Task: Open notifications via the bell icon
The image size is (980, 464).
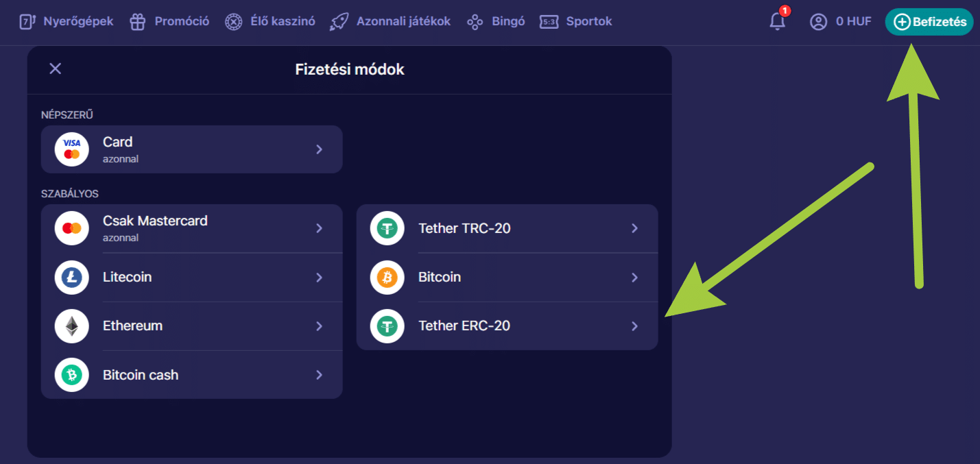Action: (x=777, y=23)
